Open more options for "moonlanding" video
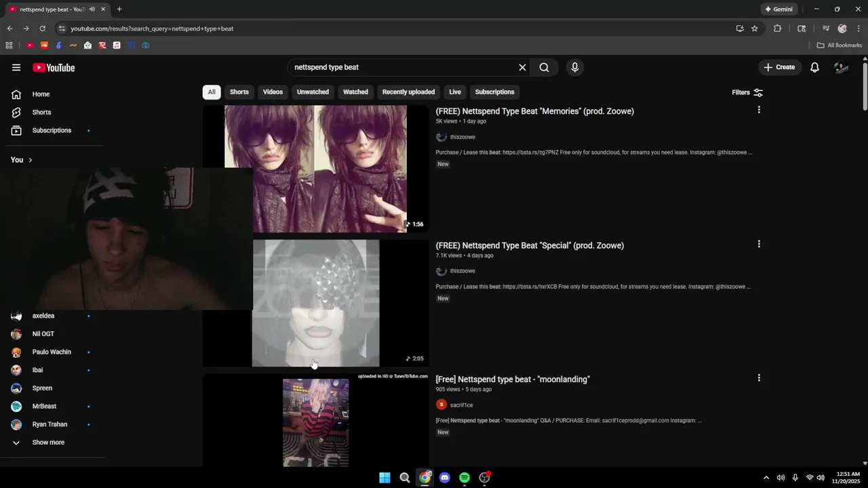 coord(759,378)
